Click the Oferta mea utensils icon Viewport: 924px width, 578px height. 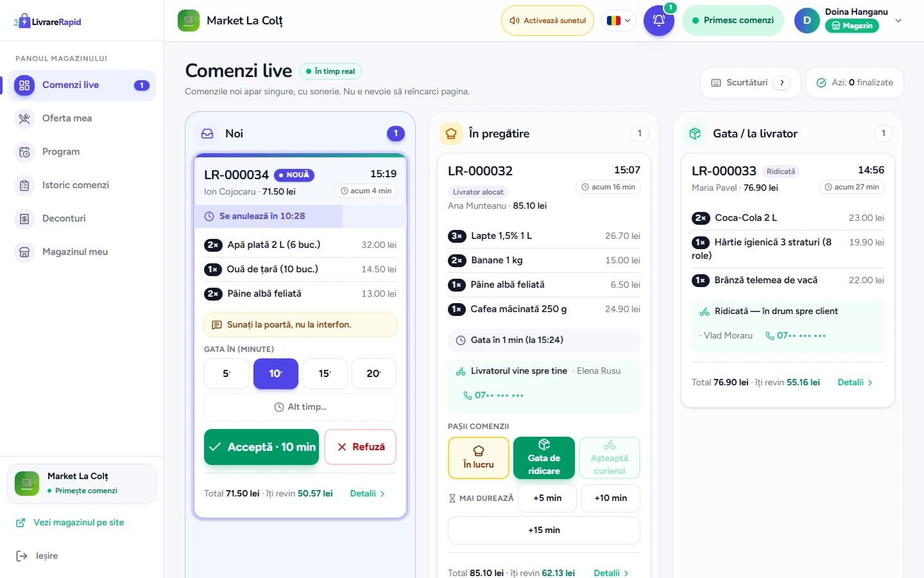[24, 118]
